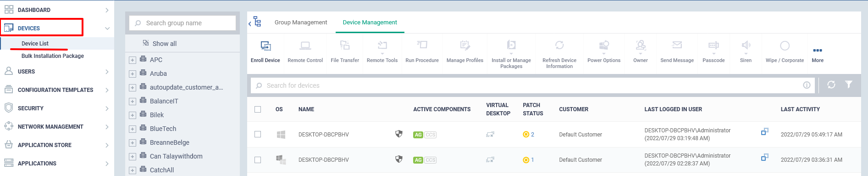Open first DESKTOP-DBCPBHV device name

[323, 135]
